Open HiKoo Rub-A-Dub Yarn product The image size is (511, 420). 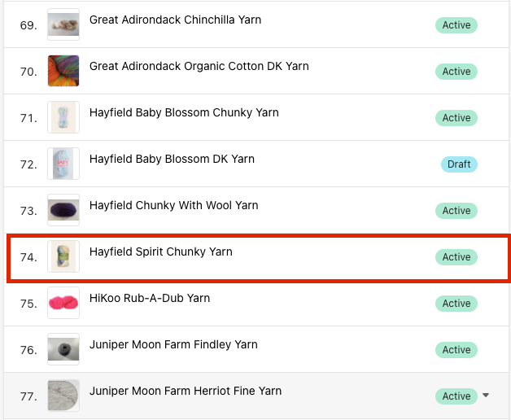(150, 298)
